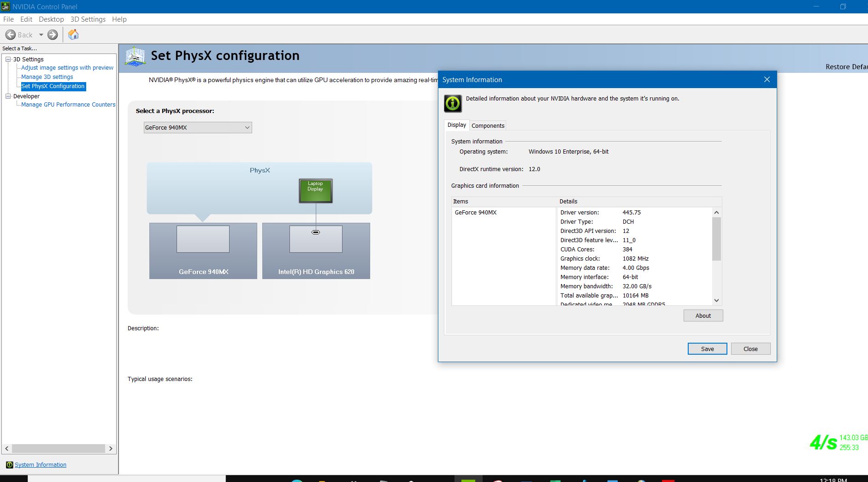Click the Driver Type value DCH
This screenshot has height=482, width=868.
628,222
